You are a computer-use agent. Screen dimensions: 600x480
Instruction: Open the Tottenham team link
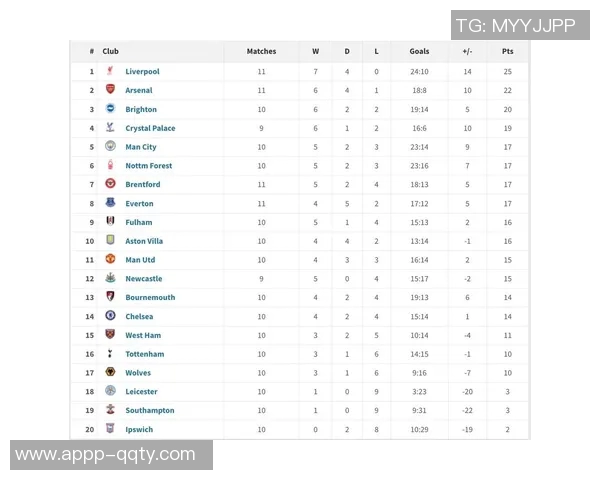pos(145,354)
